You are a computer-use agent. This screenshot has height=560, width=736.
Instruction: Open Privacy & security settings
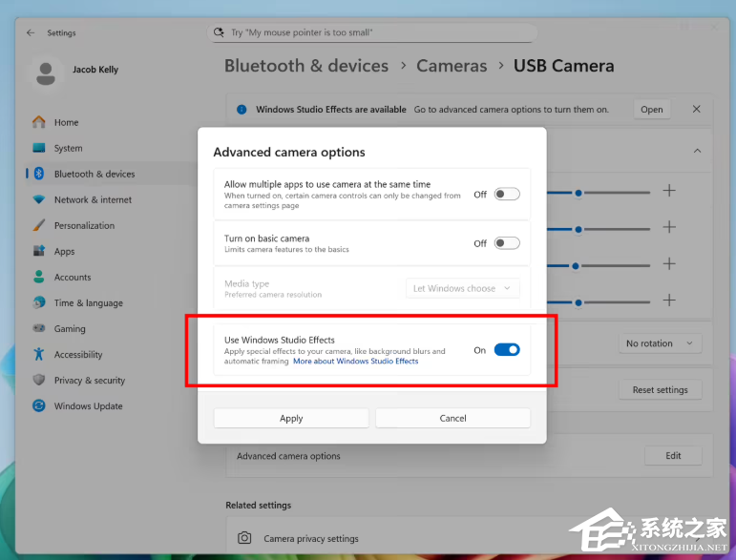tap(112, 380)
